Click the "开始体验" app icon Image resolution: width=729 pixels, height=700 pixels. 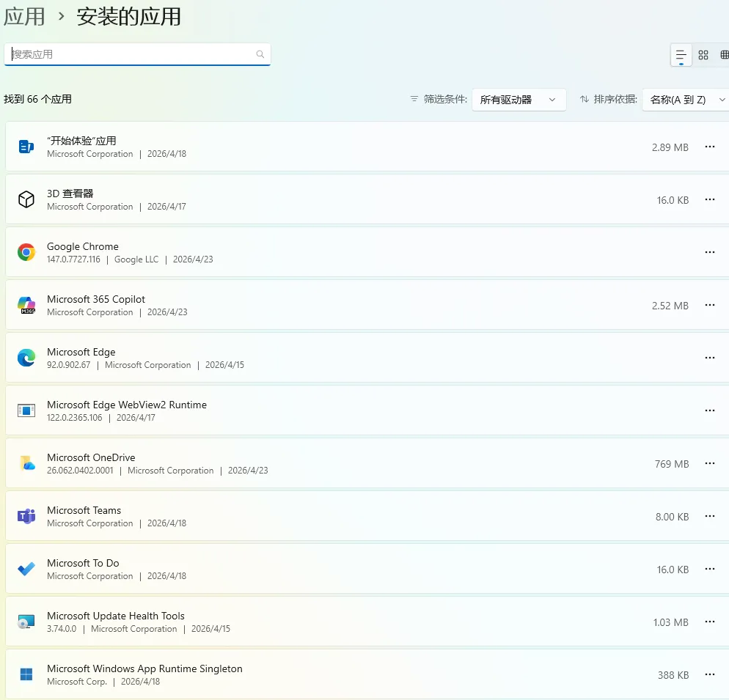tap(26, 147)
